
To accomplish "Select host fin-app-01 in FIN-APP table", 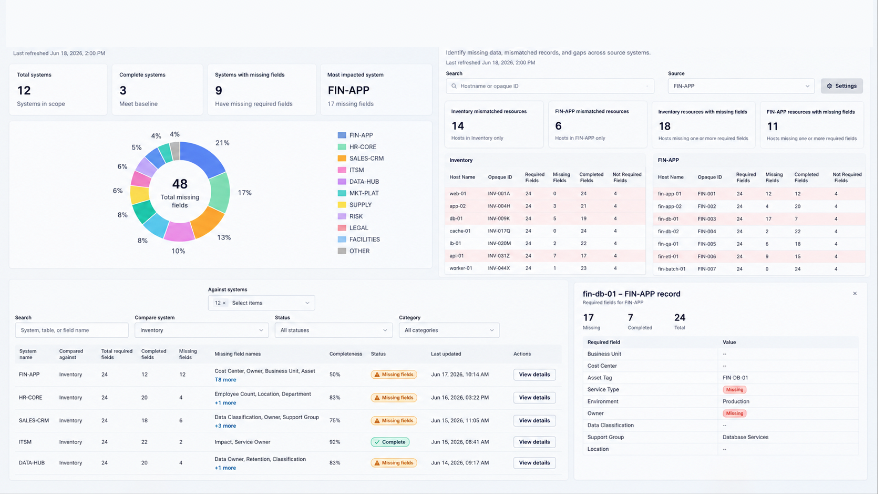I will [x=670, y=194].
